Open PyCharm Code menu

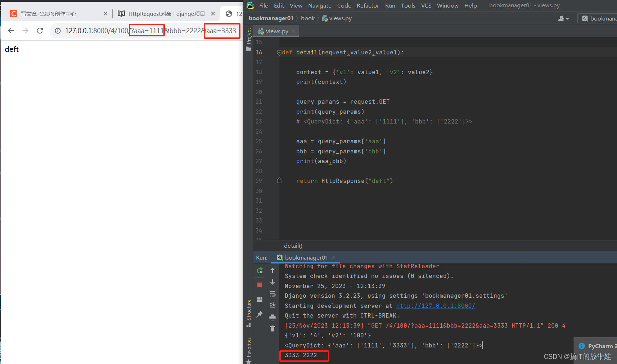pyautogui.click(x=344, y=5)
